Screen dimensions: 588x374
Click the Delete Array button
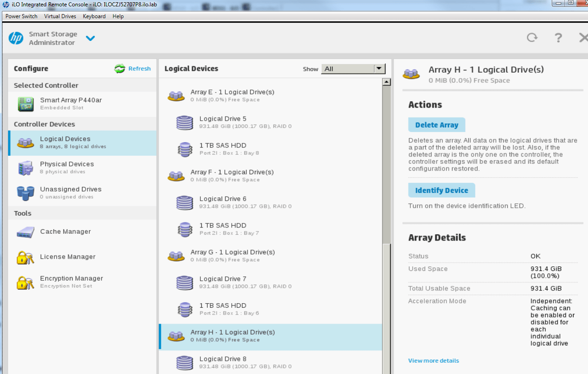(437, 125)
